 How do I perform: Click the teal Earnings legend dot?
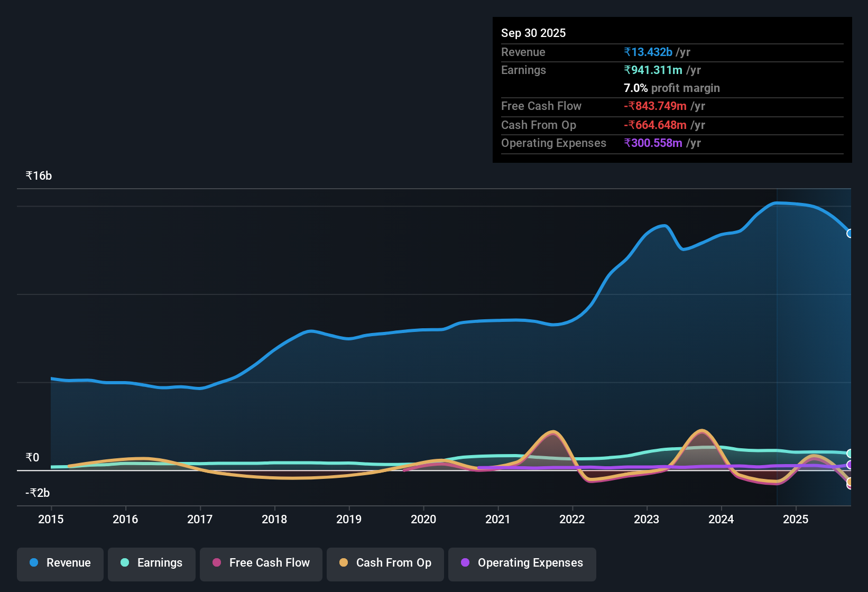click(125, 563)
